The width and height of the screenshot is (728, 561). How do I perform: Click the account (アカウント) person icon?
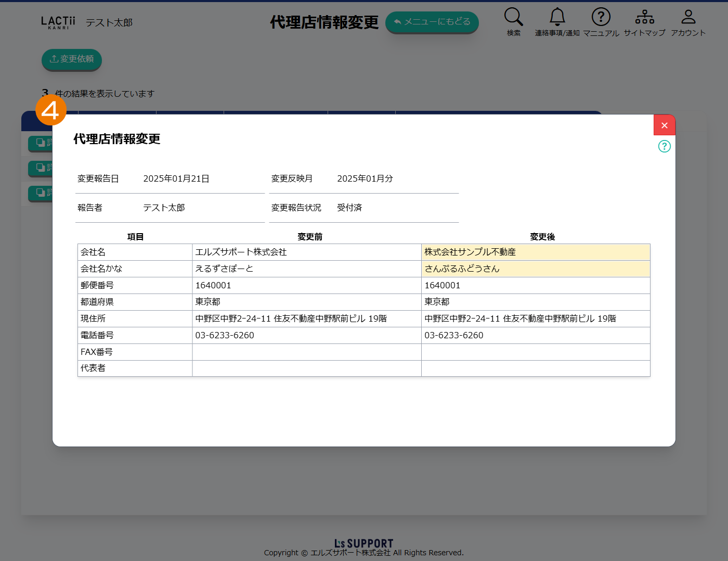tap(688, 17)
